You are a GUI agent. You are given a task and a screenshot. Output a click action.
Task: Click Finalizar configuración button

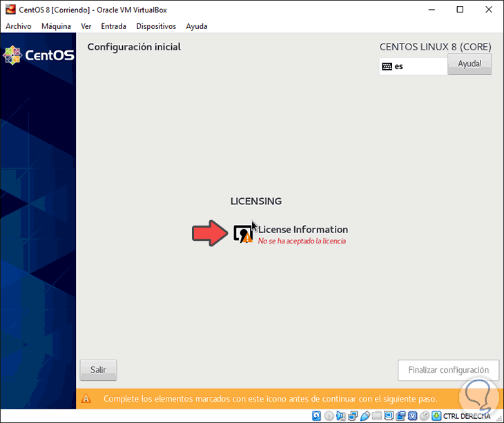448,370
